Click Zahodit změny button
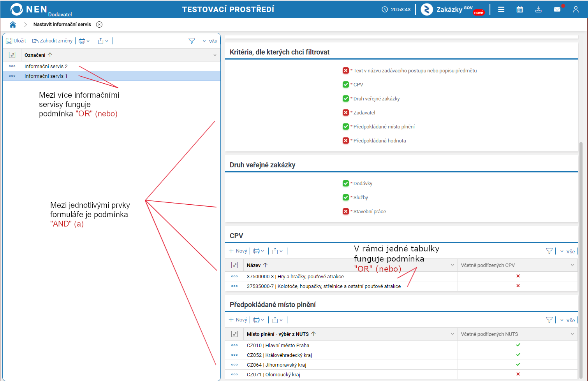The image size is (588, 381). pos(52,41)
